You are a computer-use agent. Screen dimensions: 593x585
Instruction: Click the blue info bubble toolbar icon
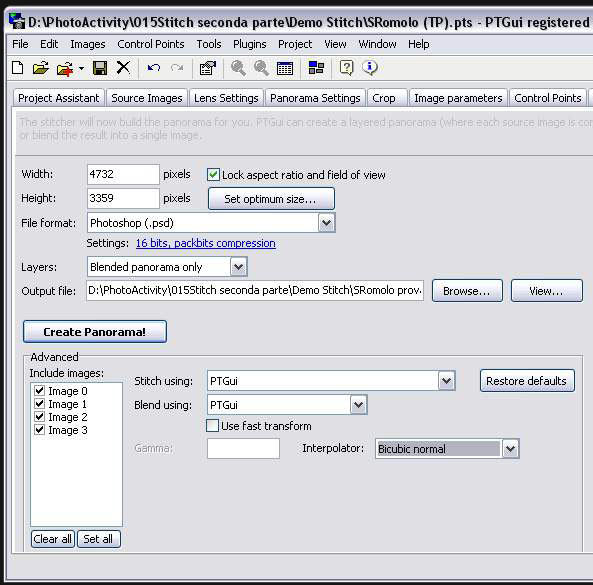369,68
